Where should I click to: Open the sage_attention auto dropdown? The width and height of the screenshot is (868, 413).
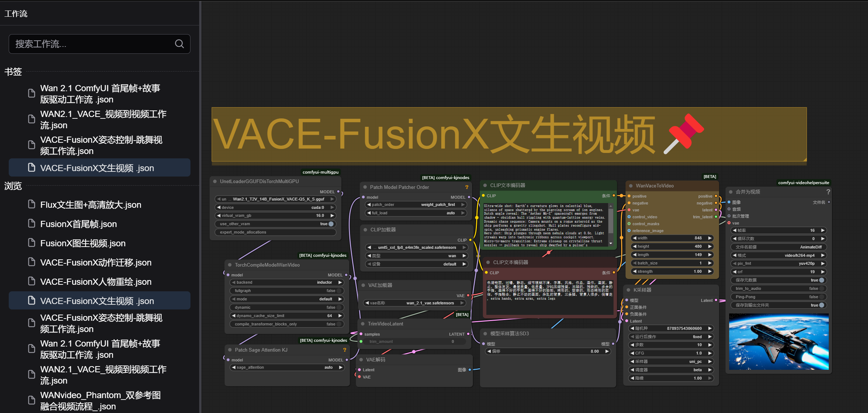[x=287, y=367]
